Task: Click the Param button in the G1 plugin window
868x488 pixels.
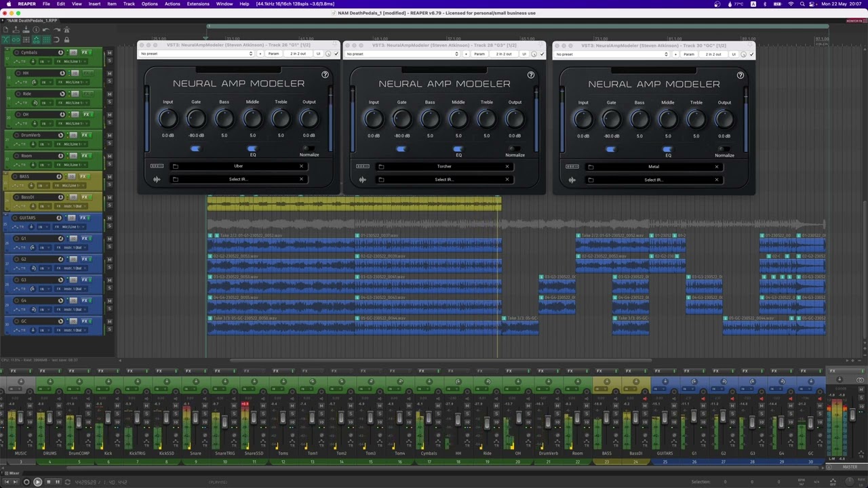Action: 273,54
